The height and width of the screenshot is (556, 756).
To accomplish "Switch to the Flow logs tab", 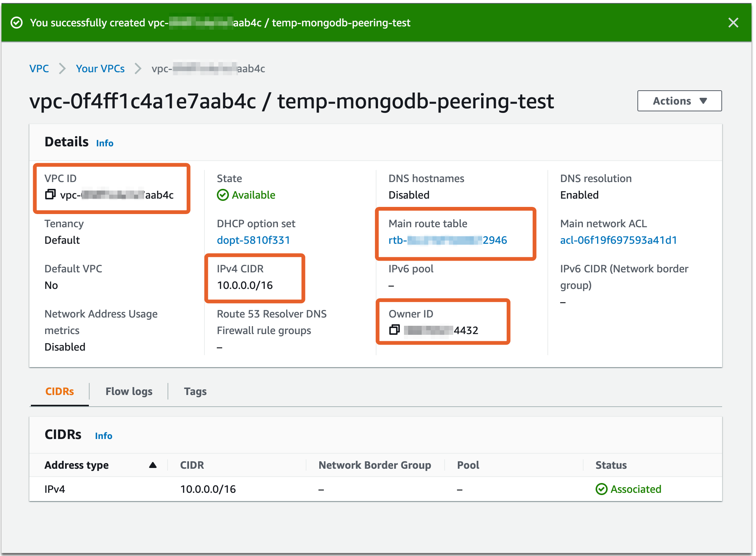I will [128, 391].
